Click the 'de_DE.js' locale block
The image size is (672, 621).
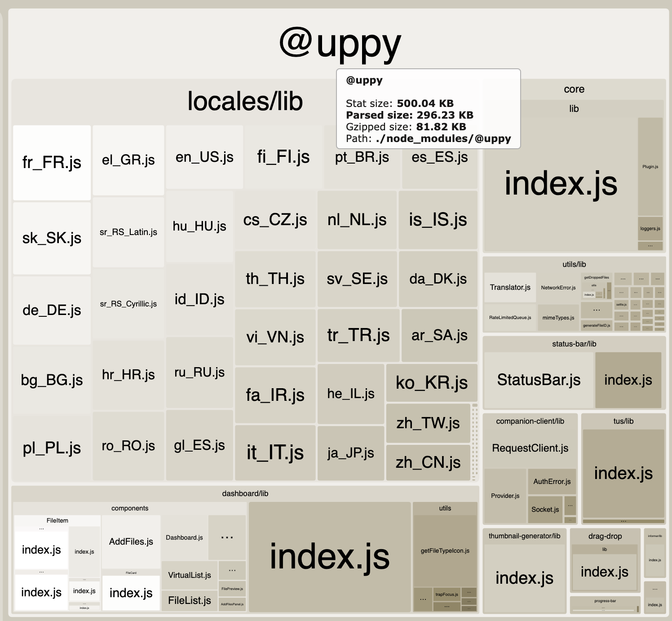[x=52, y=310]
